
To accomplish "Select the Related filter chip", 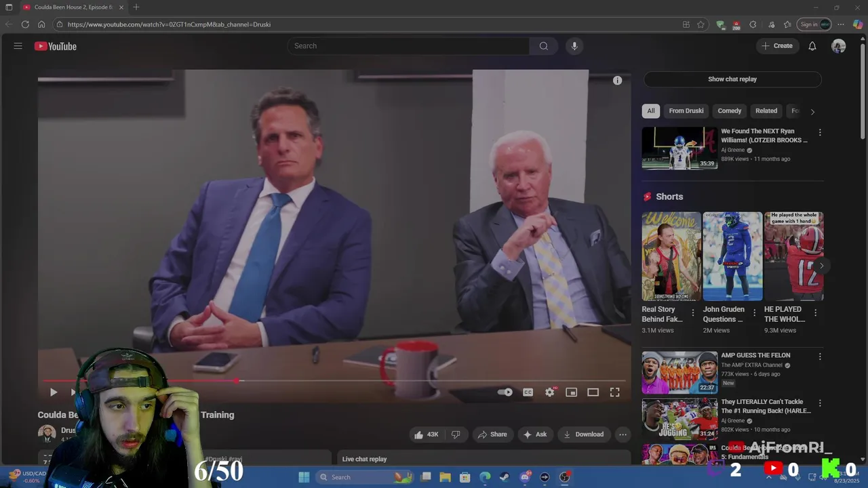I will pos(766,111).
